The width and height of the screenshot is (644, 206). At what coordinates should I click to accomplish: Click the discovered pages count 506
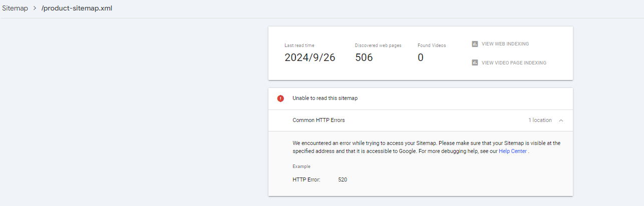tap(364, 57)
